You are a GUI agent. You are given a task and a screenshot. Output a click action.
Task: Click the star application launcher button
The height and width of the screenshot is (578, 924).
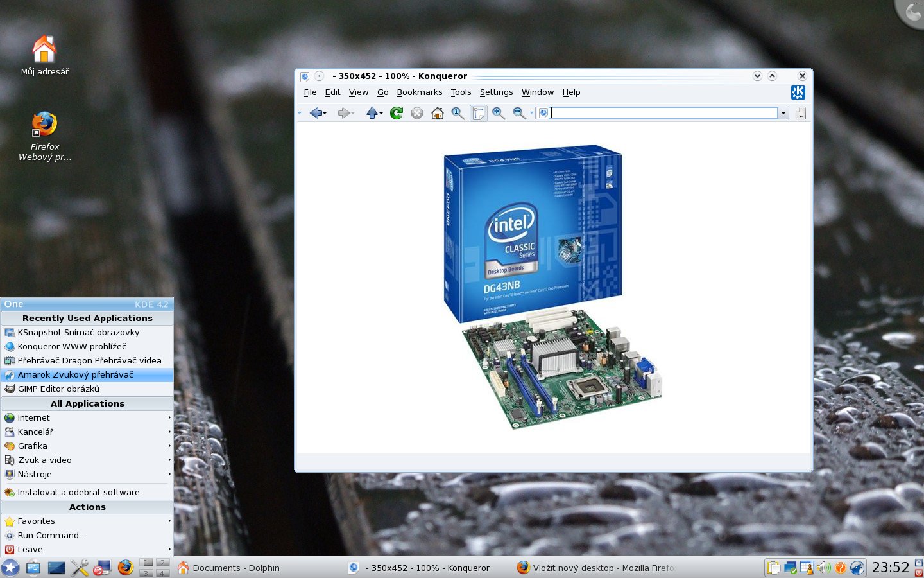point(10,568)
